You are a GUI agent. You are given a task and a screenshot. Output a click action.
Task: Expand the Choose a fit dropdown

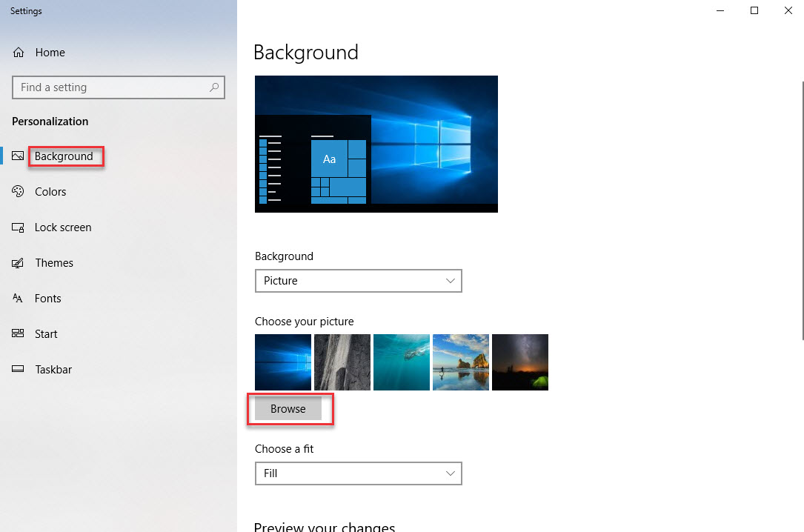click(358, 473)
